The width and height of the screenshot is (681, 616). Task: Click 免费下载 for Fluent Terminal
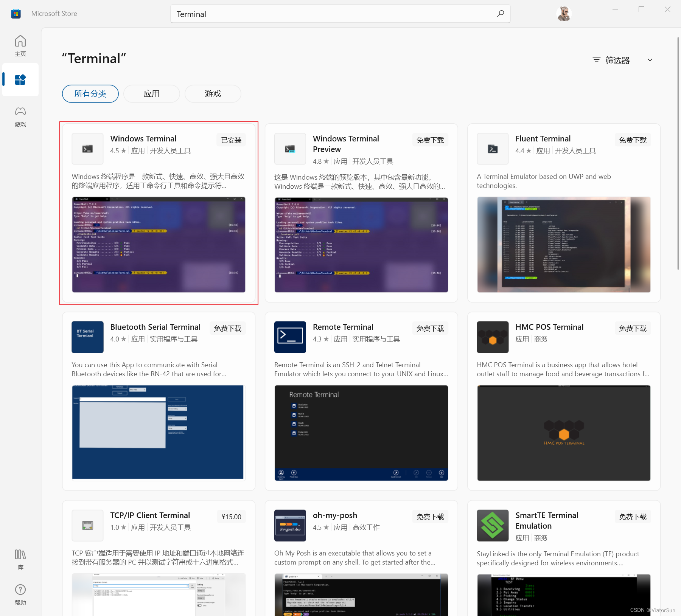click(633, 140)
